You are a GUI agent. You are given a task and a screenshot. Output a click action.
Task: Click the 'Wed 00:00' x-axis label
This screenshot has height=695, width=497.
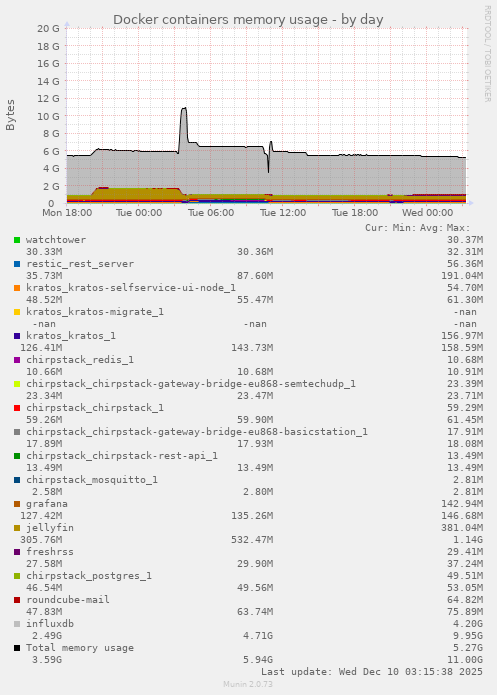pos(427,213)
